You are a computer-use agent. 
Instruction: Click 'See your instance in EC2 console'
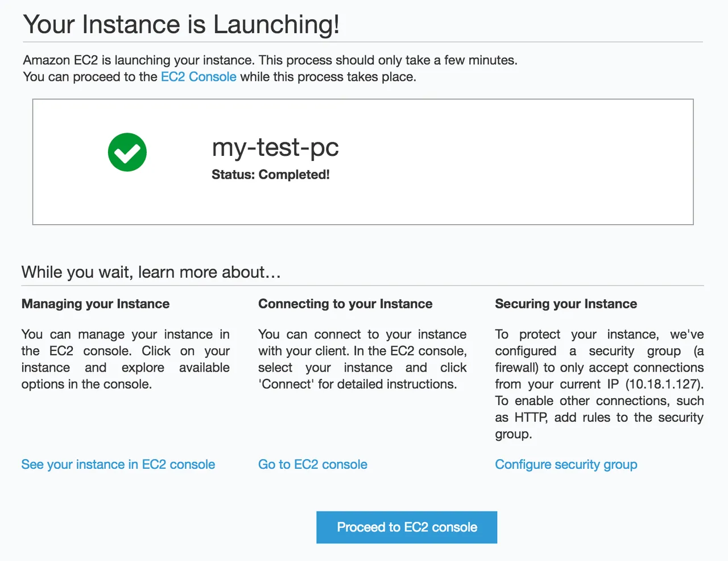pyautogui.click(x=118, y=465)
